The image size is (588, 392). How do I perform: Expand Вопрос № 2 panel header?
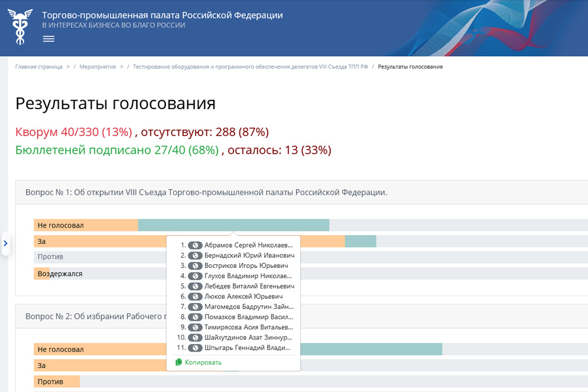95,316
